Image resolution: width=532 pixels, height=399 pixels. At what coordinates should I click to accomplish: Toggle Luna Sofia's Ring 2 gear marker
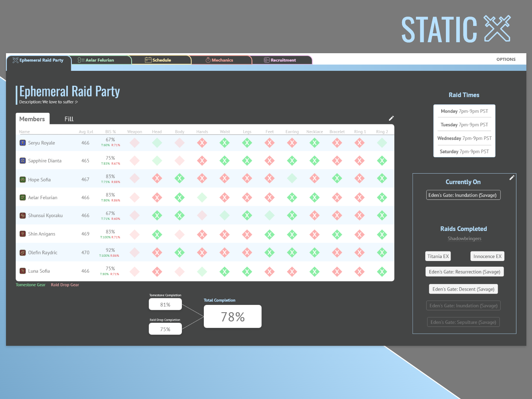[x=382, y=272]
